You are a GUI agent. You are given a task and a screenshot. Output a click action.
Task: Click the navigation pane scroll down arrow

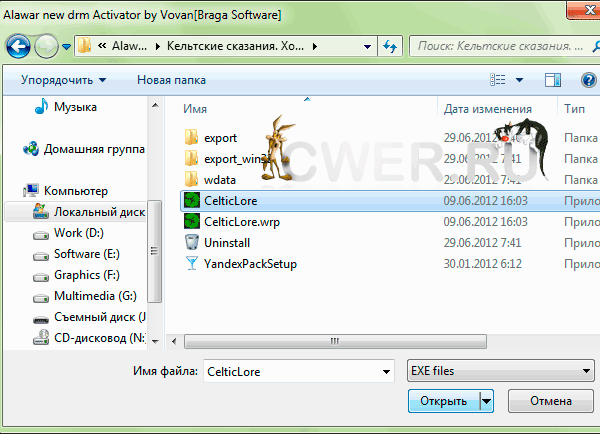point(155,341)
